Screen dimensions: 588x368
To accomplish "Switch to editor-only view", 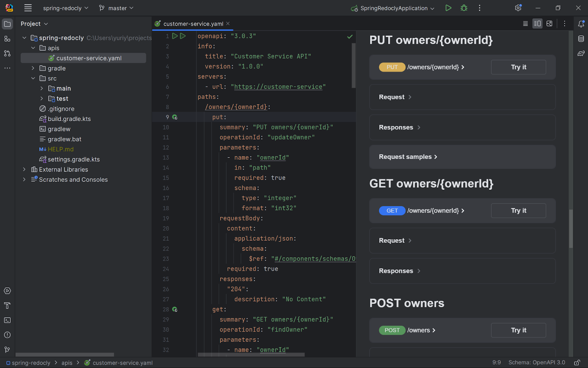I will pos(526,24).
